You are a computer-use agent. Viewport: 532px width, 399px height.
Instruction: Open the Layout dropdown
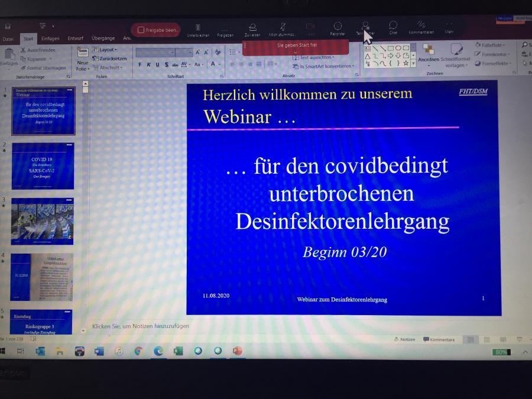pos(105,50)
